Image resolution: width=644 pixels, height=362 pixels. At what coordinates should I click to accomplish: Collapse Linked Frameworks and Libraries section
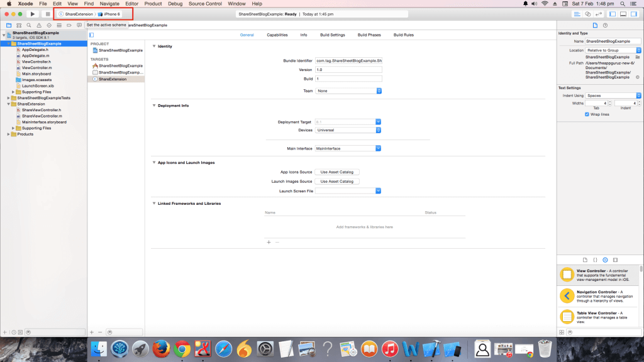(x=154, y=203)
